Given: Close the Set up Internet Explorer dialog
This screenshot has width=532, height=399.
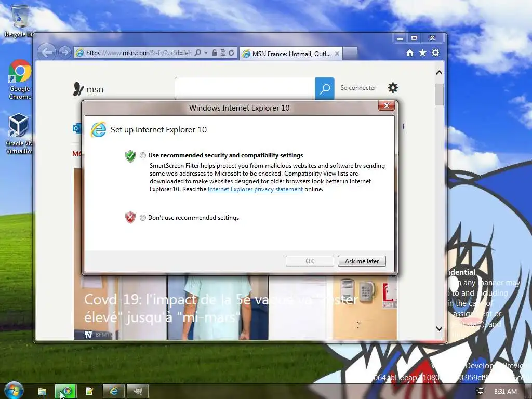Looking at the screenshot, I should 387,105.
